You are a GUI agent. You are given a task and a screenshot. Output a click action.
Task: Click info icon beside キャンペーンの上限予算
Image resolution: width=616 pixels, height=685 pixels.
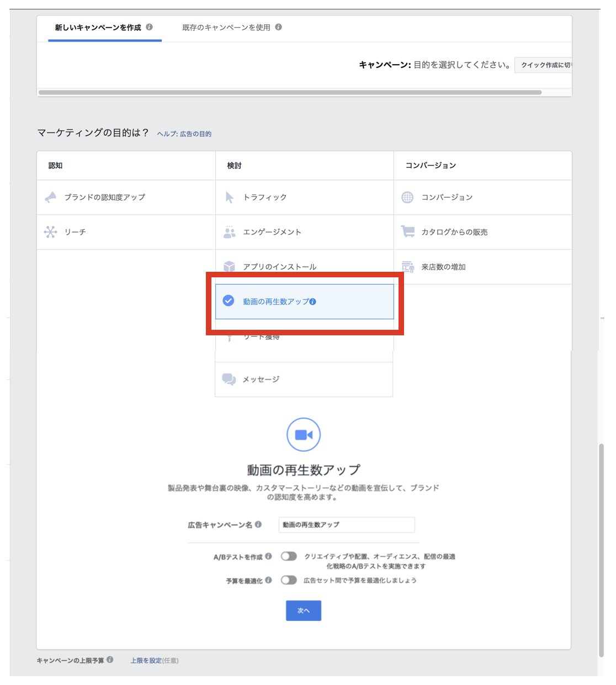point(110,660)
